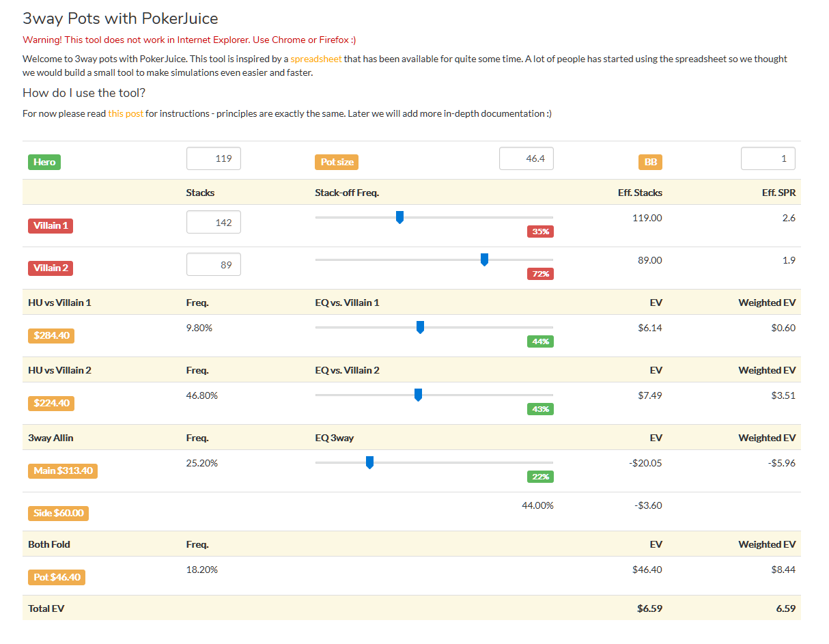Click the -$5.96 weighted EV value
This screenshot has width=829, height=644.
pos(781,463)
